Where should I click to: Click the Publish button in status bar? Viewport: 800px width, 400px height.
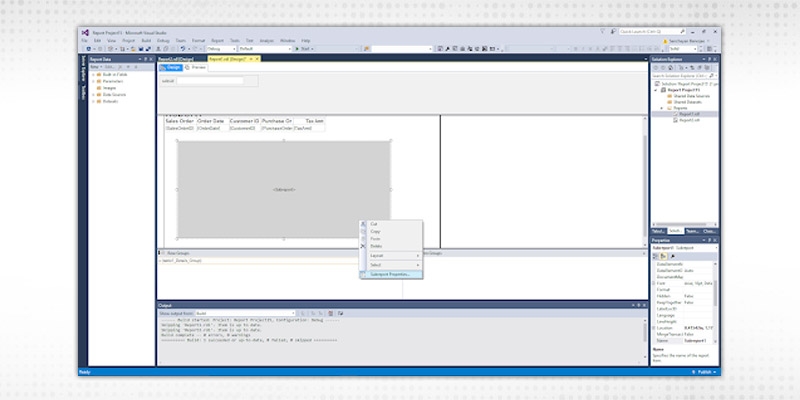(705, 371)
